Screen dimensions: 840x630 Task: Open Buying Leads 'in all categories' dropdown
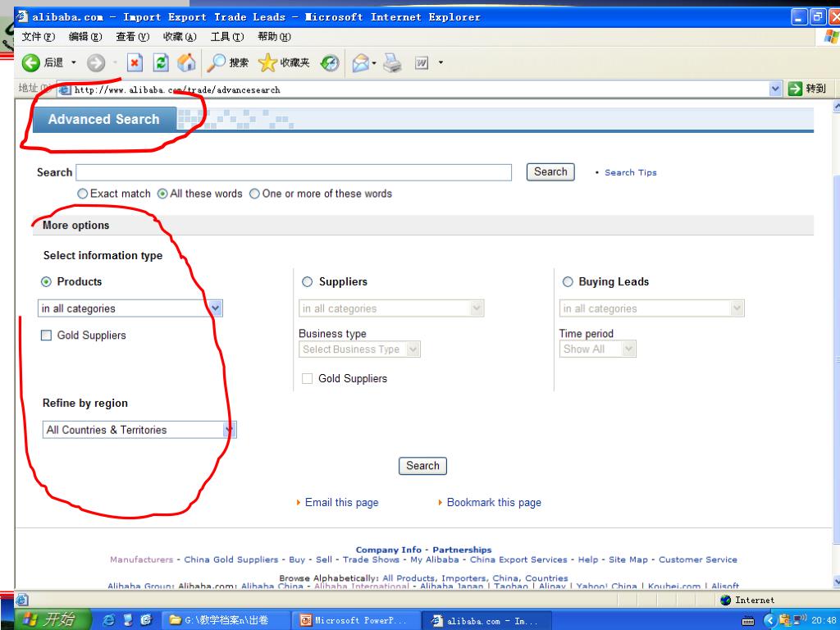click(x=651, y=308)
